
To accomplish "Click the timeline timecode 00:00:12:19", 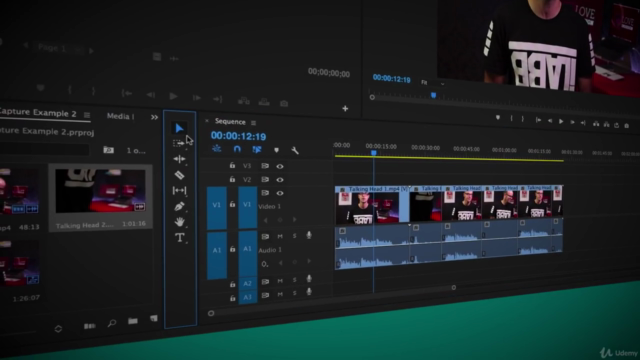I will coord(238,136).
